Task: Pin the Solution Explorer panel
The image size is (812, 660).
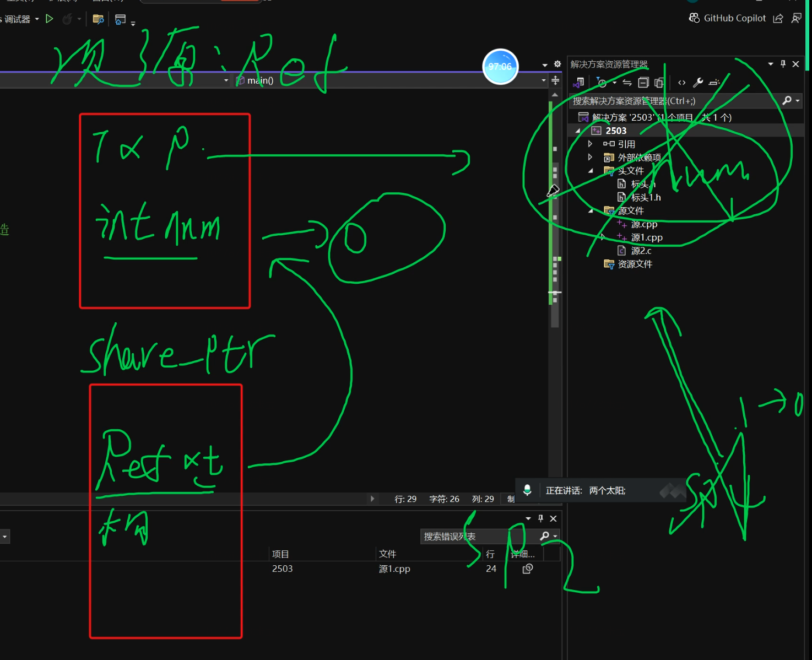Action: tap(782, 63)
